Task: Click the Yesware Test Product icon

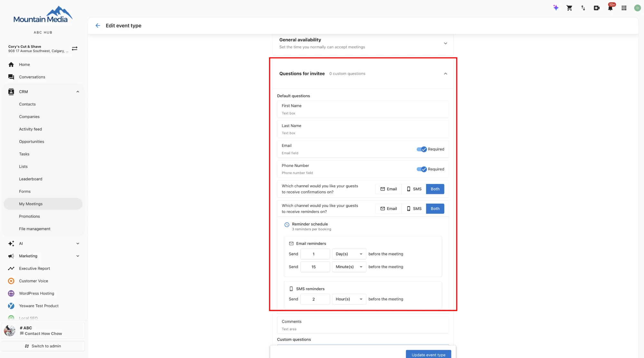Action: tap(11, 306)
